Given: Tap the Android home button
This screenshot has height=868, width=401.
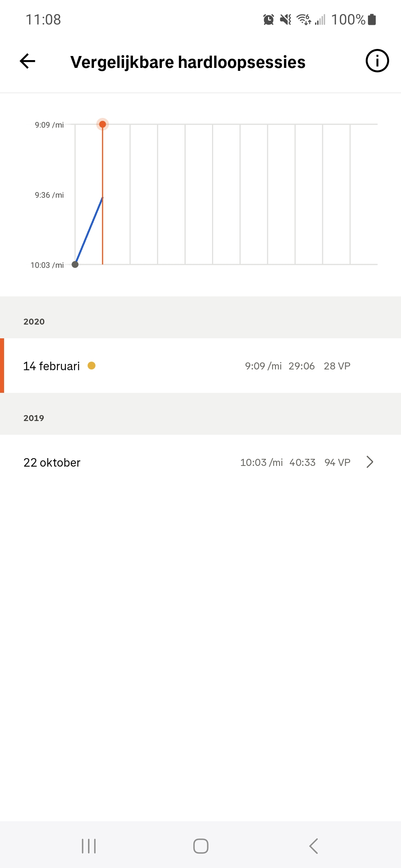Looking at the screenshot, I should [200, 846].
